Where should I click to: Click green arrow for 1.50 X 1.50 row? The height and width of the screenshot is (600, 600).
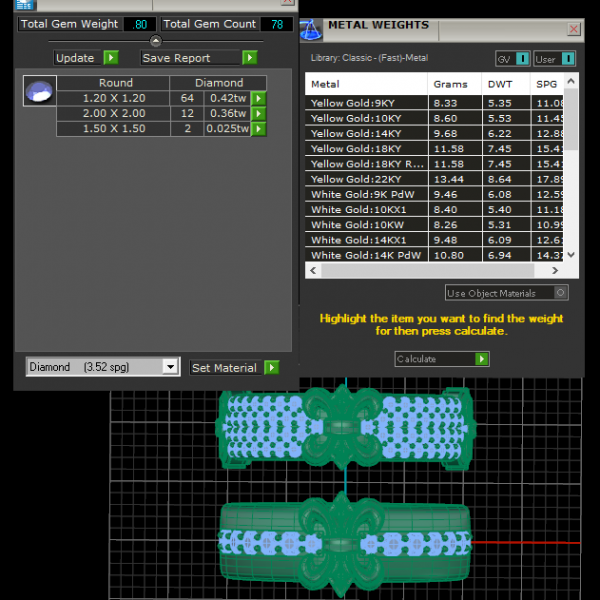tap(258, 129)
